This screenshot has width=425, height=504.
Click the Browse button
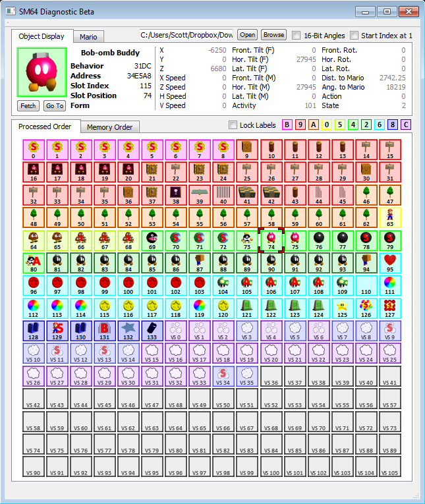(274, 35)
